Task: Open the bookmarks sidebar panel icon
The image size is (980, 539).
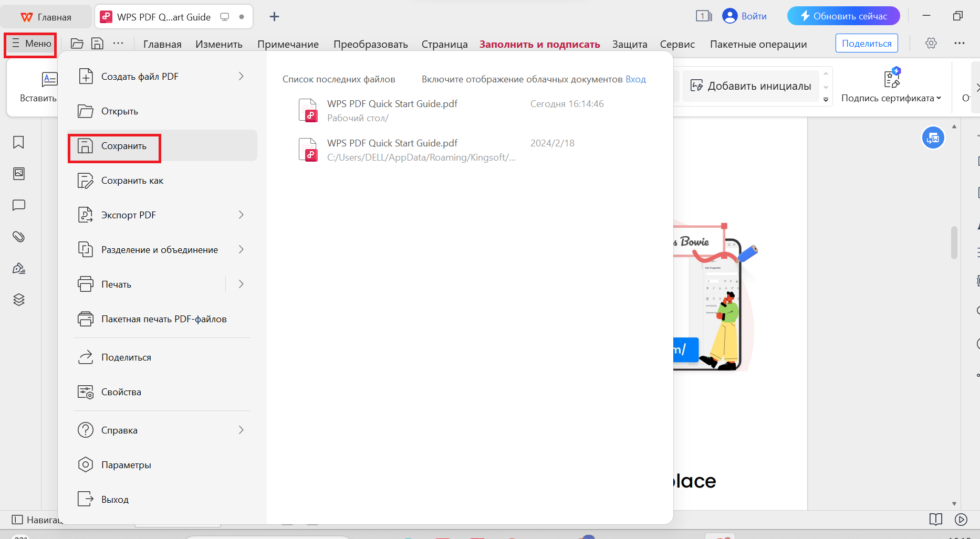Action: [x=19, y=142]
